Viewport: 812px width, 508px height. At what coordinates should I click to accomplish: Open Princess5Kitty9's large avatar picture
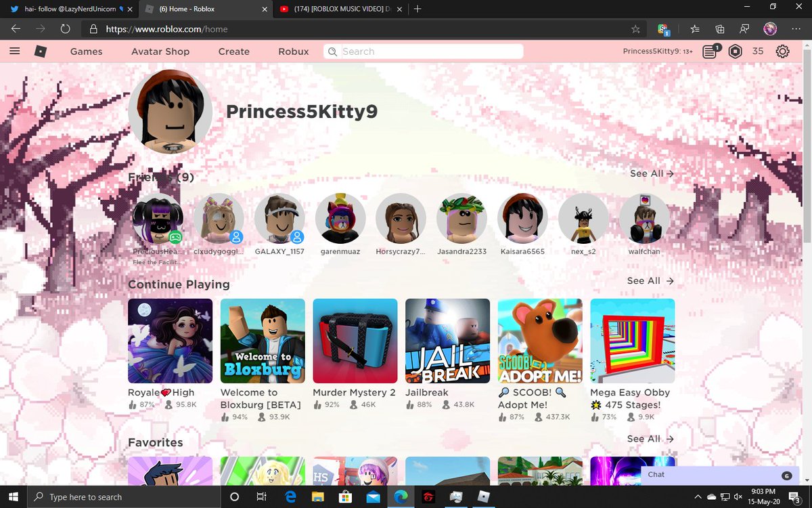tap(170, 111)
